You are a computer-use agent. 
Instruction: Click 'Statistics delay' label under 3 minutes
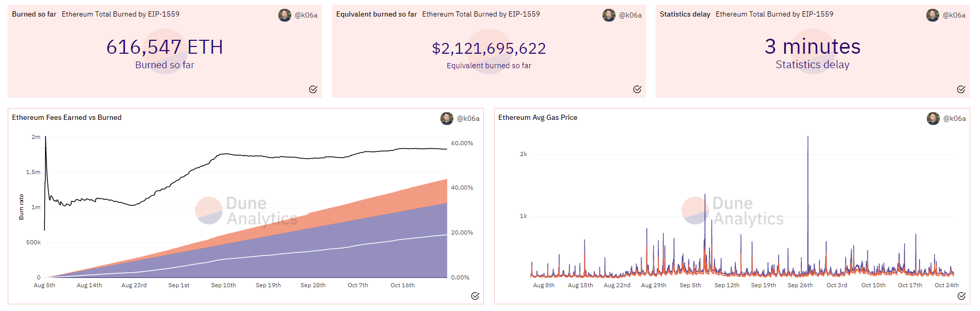813,65
